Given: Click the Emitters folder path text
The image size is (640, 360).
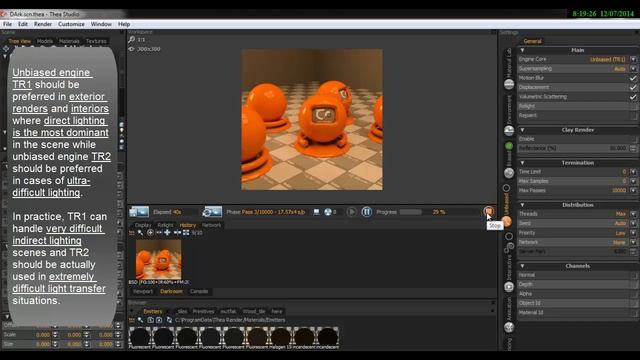Looking at the screenshot, I should tap(230, 320).
